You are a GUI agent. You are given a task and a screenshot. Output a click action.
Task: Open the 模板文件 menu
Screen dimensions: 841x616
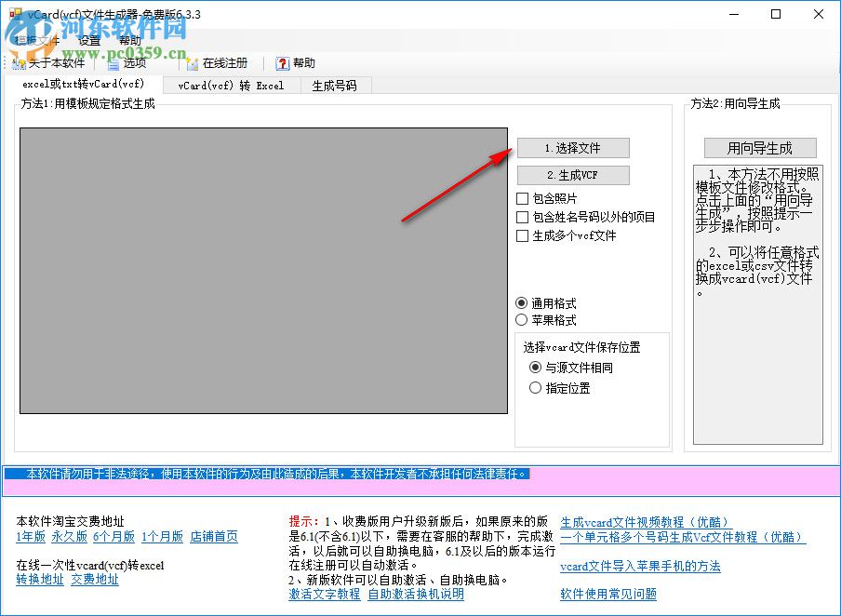tap(37, 40)
